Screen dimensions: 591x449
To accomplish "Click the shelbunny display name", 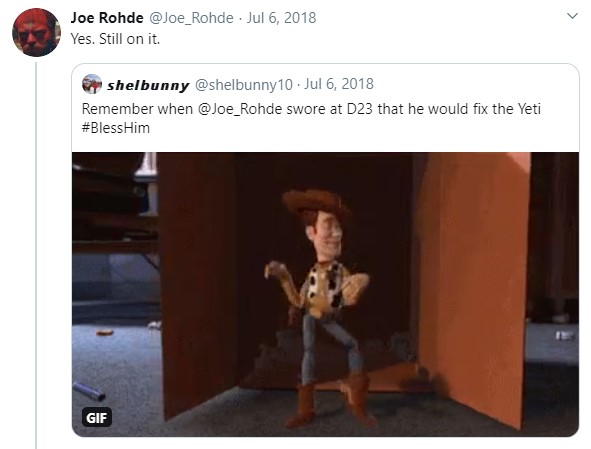I will click(148, 85).
